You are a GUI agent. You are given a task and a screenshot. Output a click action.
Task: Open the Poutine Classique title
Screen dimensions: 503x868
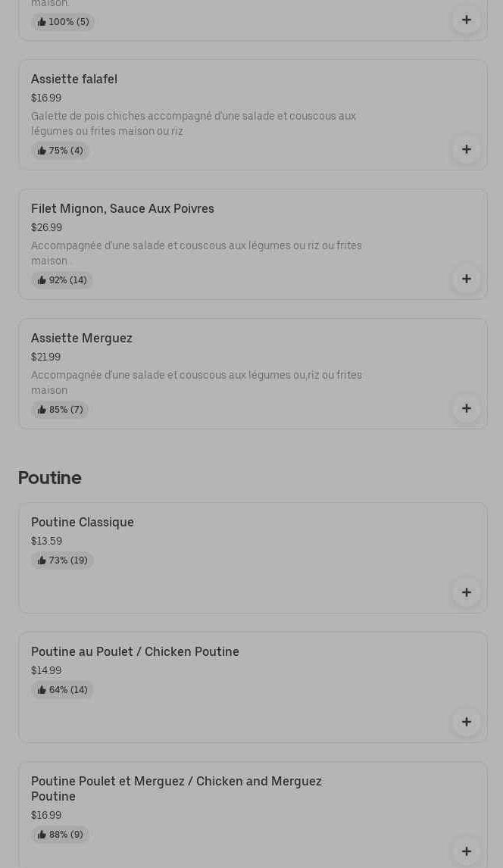[83, 523]
